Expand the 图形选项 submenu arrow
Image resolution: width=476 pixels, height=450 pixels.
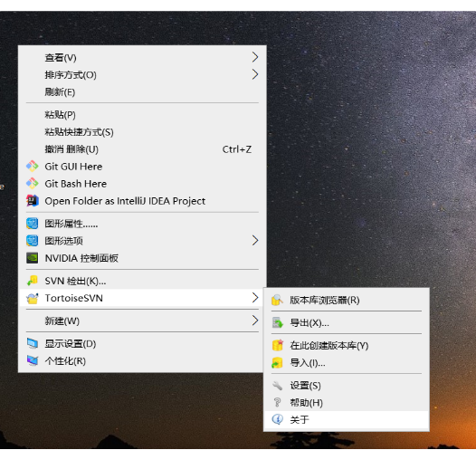click(x=255, y=241)
